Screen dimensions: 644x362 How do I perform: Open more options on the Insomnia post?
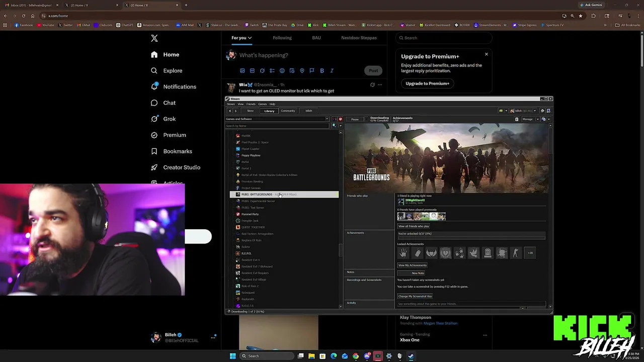coord(380,84)
